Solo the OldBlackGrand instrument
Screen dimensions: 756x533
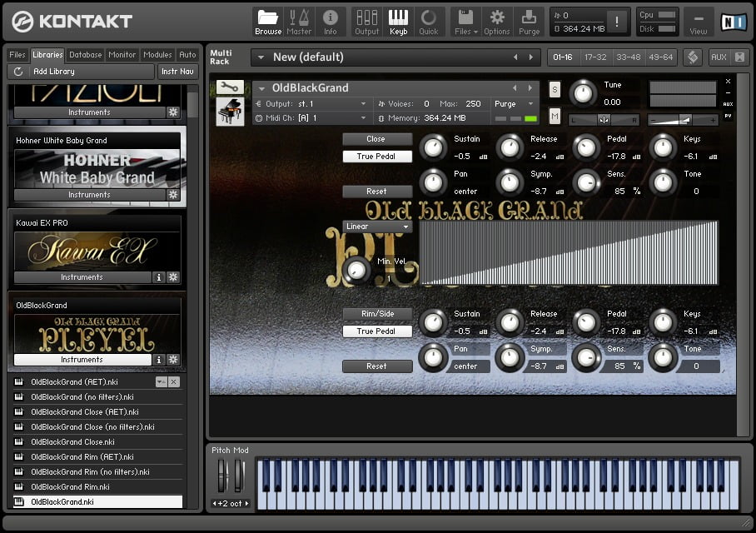pos(555,89)
